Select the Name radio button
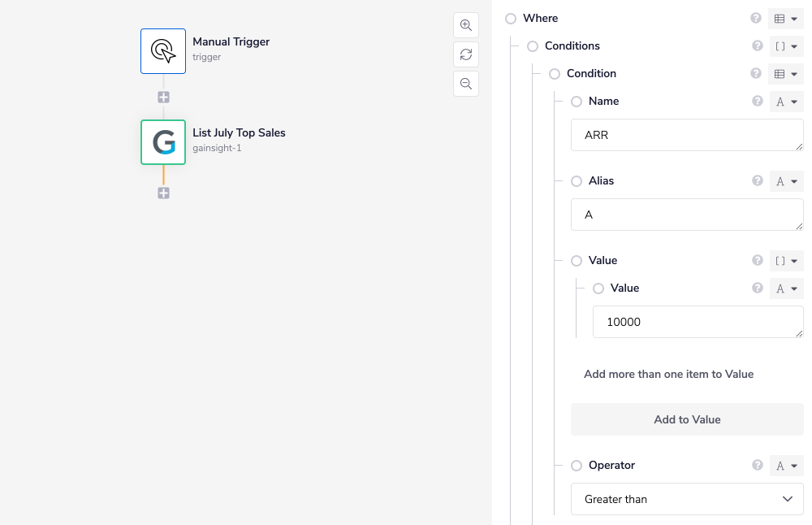The height and width of the screenshot is (525, 812). click(x=575, y=101)
